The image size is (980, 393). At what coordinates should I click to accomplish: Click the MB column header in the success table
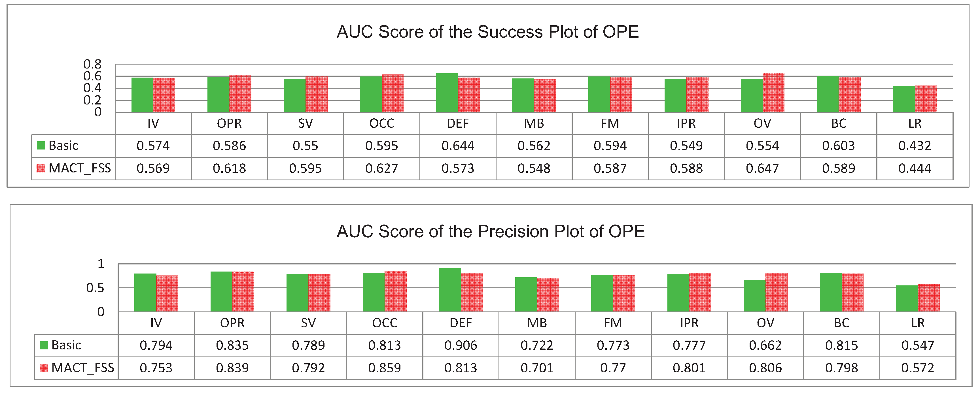click(534, 123)
